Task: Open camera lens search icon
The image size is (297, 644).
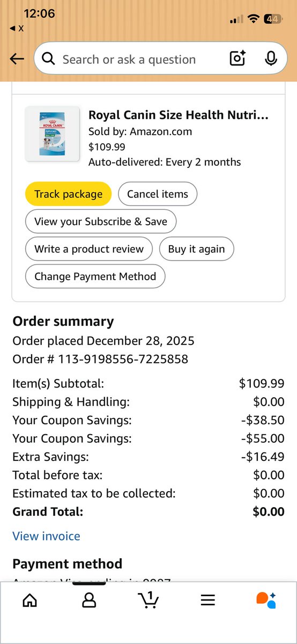Action: point(237,58)
